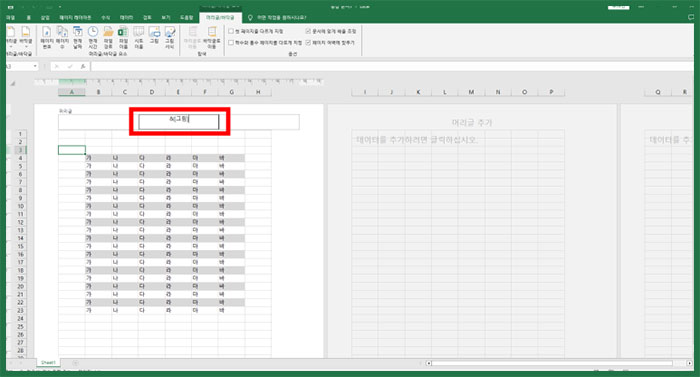This screenshot has width=700, height=377.
Task: Select column M header on second page
Action: [471, 92]
